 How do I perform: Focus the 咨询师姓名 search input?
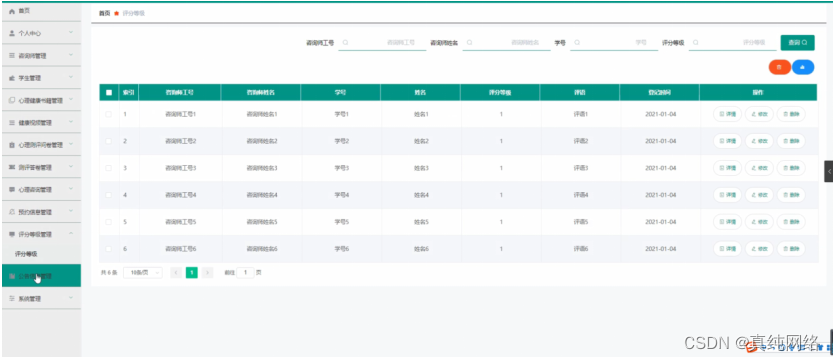(507, 42)
